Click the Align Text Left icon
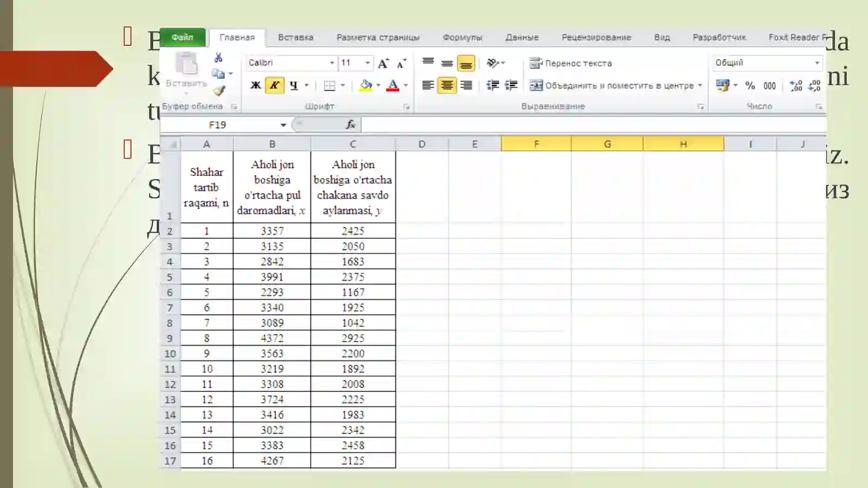This screenshot has width=868, height=488. [428, 85]
